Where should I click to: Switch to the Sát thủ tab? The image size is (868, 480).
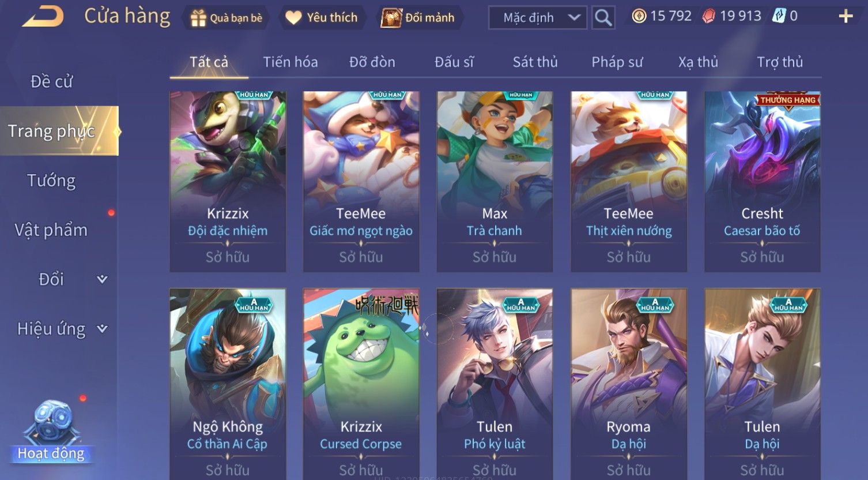(x=535, y=62)
